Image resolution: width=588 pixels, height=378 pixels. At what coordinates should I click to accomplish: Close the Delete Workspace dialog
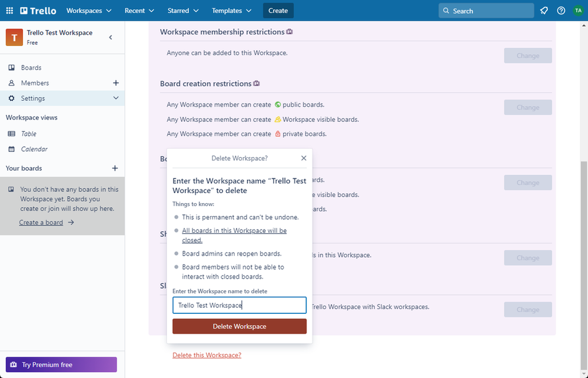[x=304, y=158]
